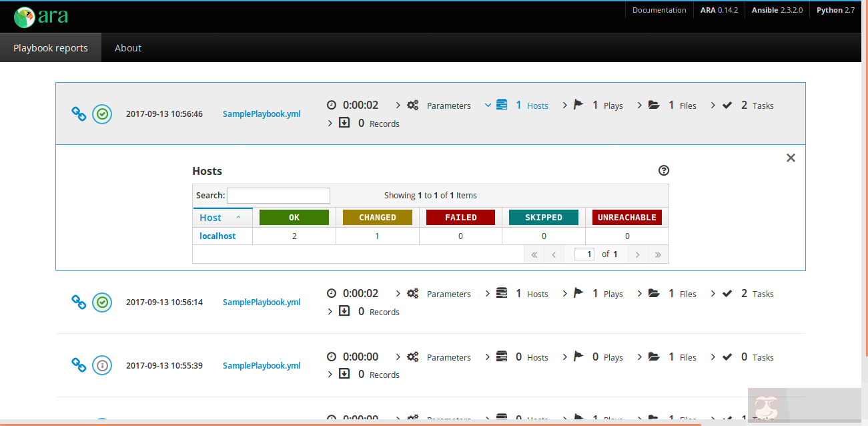Click the permalink chain icon of the top playbook
The width and height of the screenshot is (868, 426).
tap(78, 114)
